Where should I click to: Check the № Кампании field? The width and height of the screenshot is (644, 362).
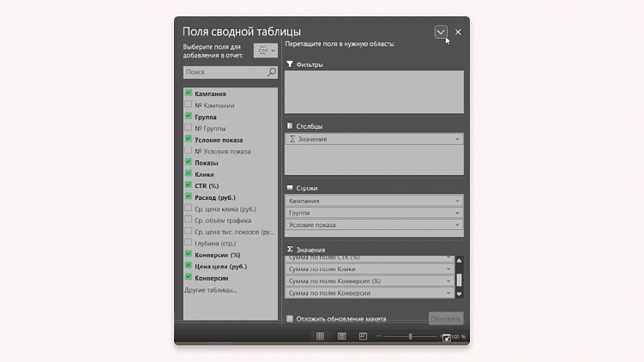[x=188, y=105]
